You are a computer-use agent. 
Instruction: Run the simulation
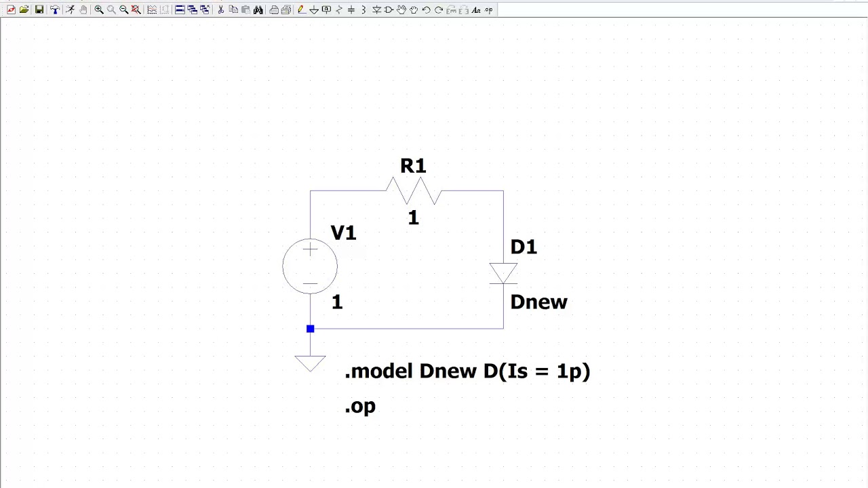70,9
